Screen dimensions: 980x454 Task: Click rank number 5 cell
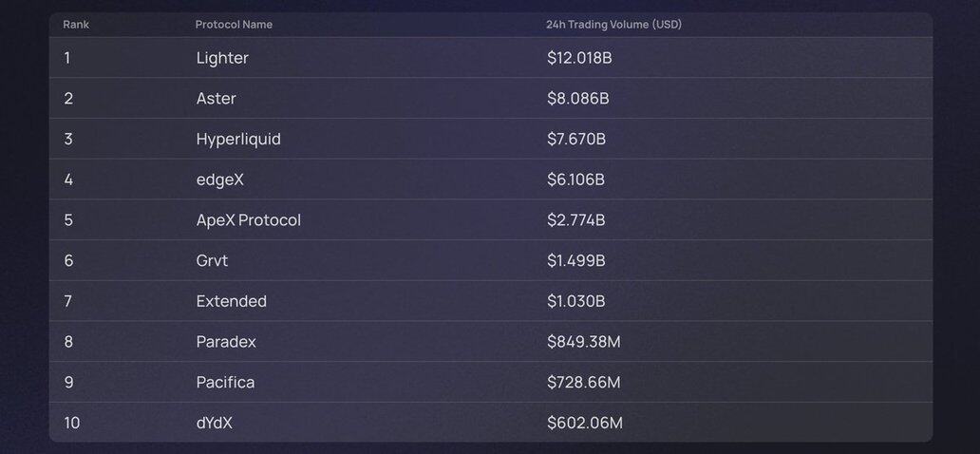tap(68, 220)
